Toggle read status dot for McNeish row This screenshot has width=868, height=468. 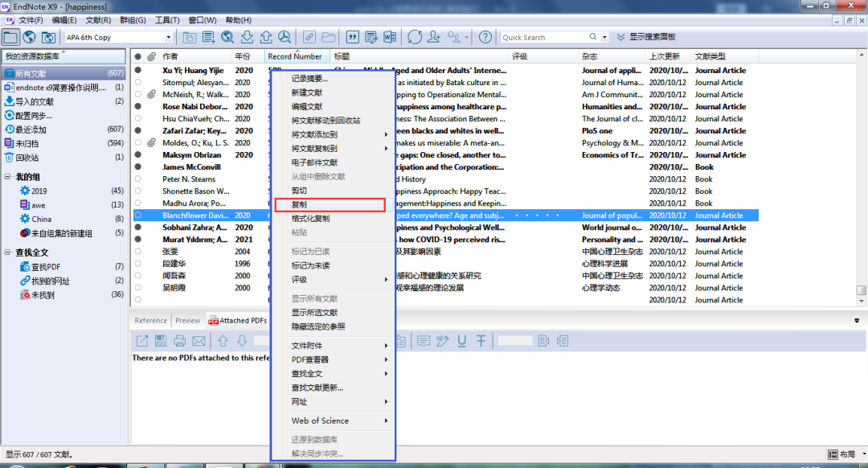tap(138, 95)
